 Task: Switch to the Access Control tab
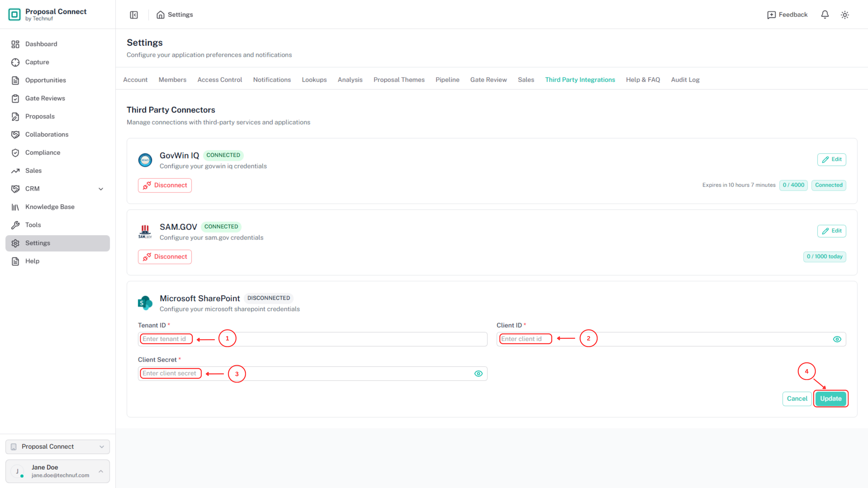pos(219,80)
